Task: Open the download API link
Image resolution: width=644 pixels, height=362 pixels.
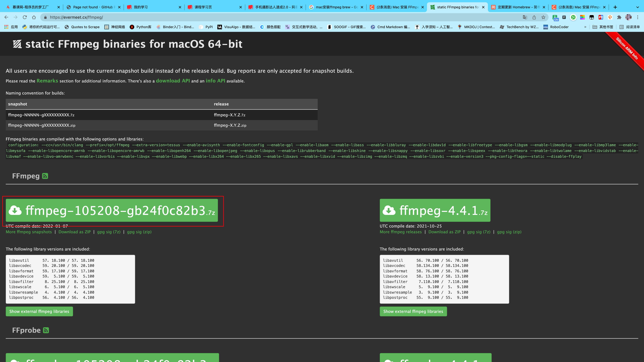Action: click(173, 81)
